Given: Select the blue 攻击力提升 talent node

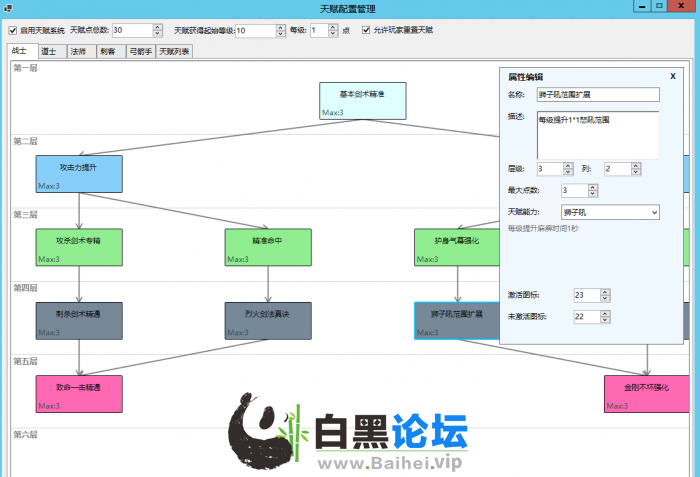Looking at the screenshot, I should [x=78, y=172].
